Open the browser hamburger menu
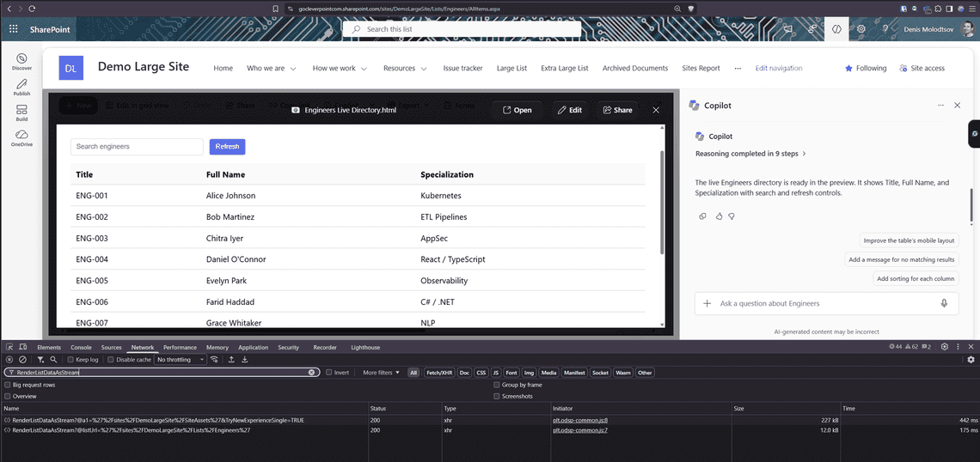The width and height of the screenshot is (980, 462). 971,8
